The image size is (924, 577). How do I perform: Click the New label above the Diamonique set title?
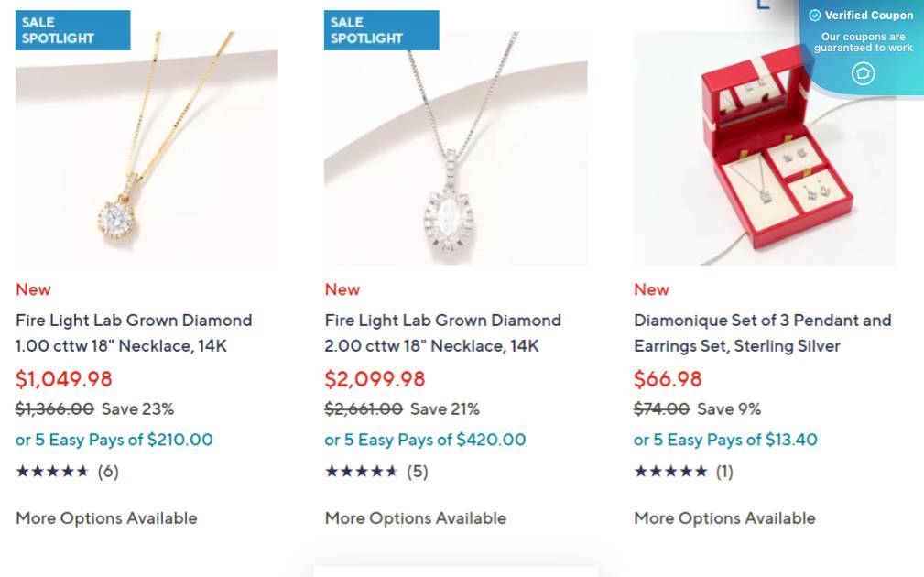pyautogui.click(x=651, y=289)
